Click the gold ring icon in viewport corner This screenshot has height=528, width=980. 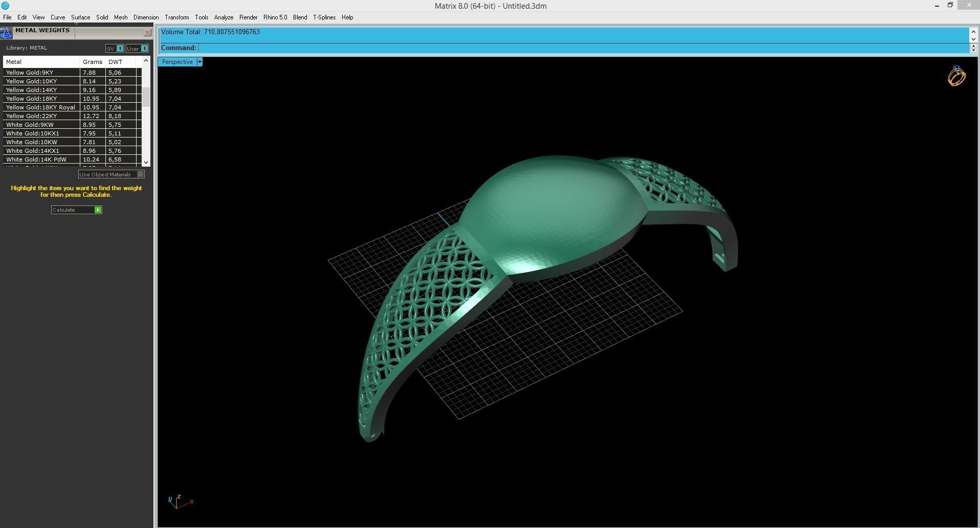tap(956, 76)
